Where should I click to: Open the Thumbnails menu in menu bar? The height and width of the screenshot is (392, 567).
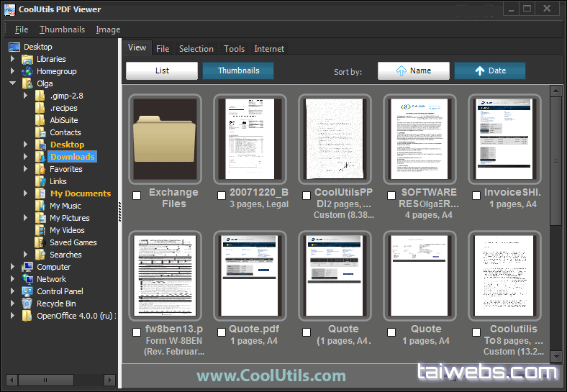pos(62,29)
